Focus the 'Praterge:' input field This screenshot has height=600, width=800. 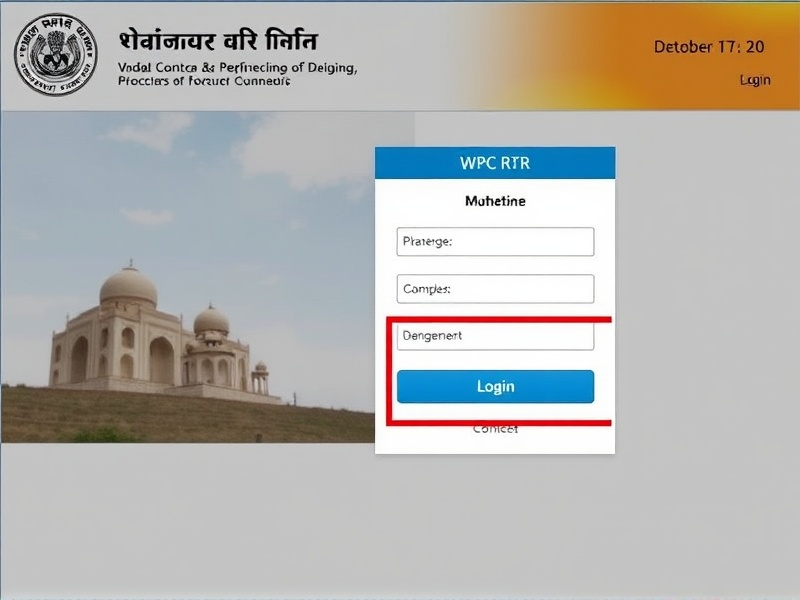495,241
